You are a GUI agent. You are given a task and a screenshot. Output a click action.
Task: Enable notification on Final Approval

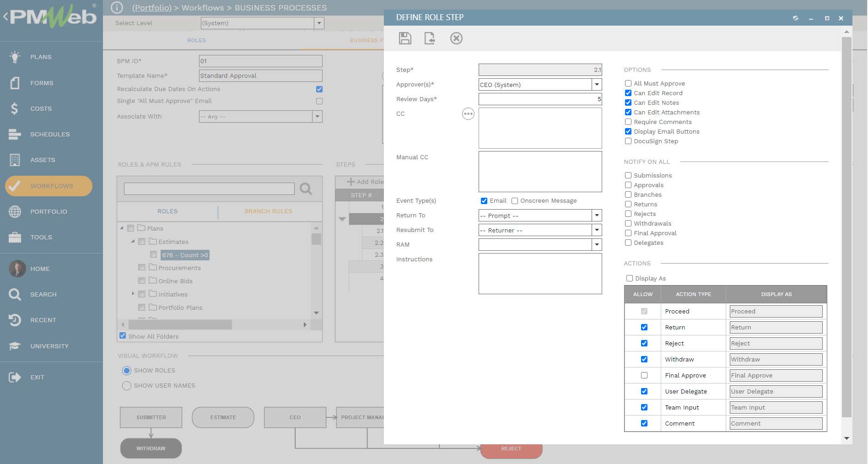click(628, 233)
